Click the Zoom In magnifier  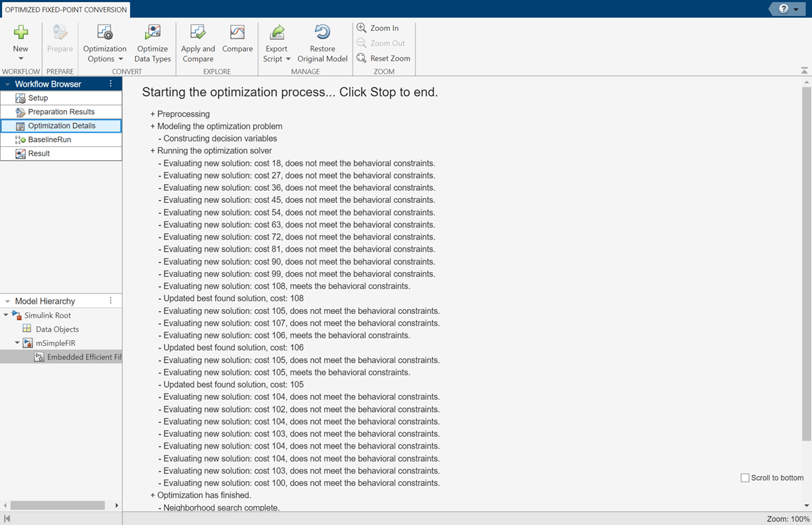362,28
